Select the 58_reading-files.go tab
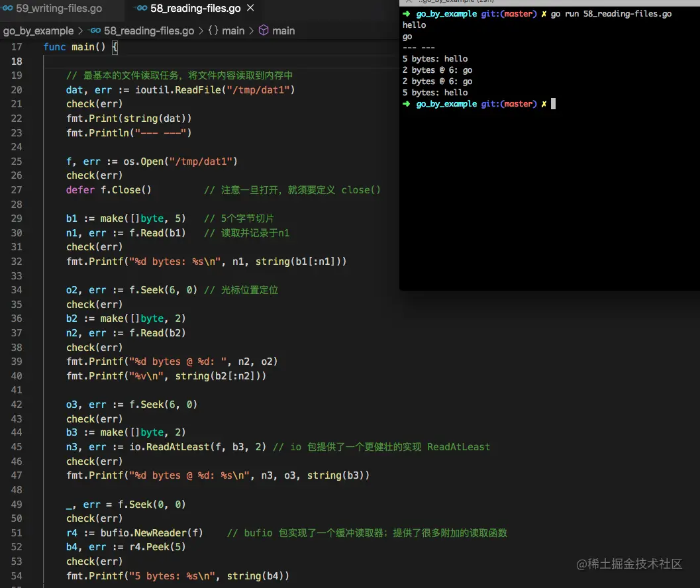The width and height of the screenshot is (700, 588). [x=195, y=8]
